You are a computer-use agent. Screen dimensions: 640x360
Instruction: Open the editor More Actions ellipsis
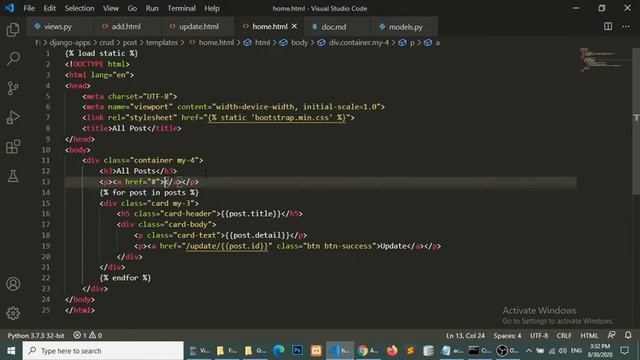point(626,27)
